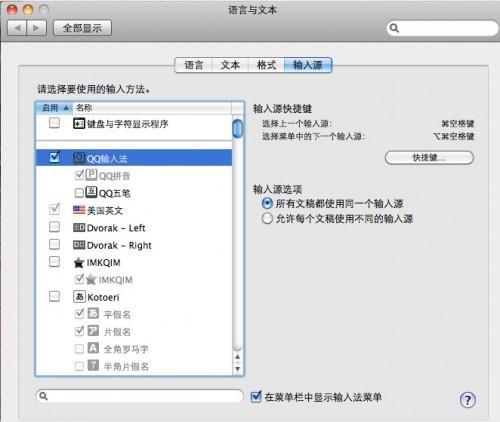
Task: Switch to the 语言 tab
Action: [194, 65]
